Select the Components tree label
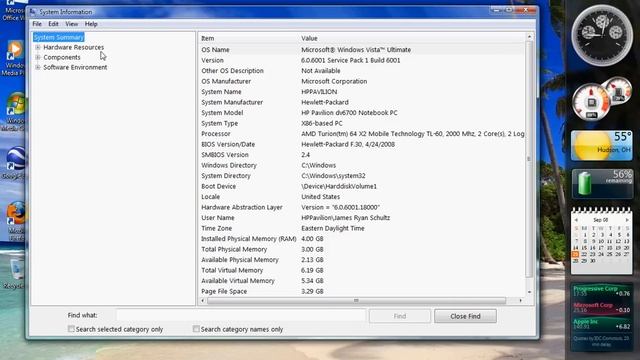 point(62,57)
